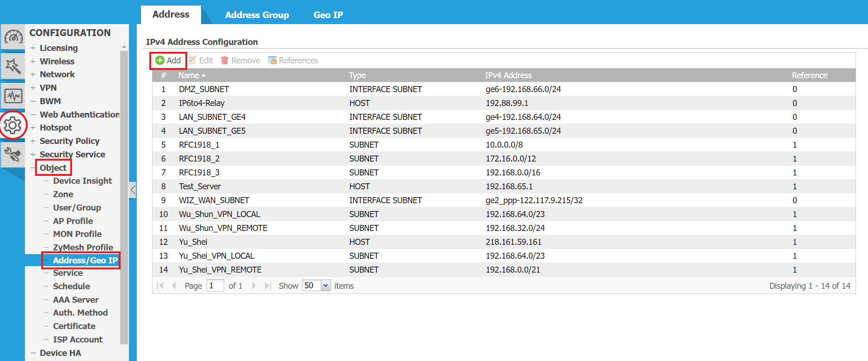Select the IP6to4-Relay row
The image size is (868, 361).
click(504, 103)
